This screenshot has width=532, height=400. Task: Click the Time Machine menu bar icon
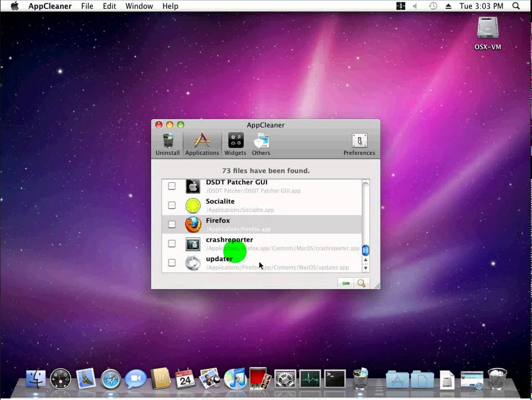[x=433, y=6]
